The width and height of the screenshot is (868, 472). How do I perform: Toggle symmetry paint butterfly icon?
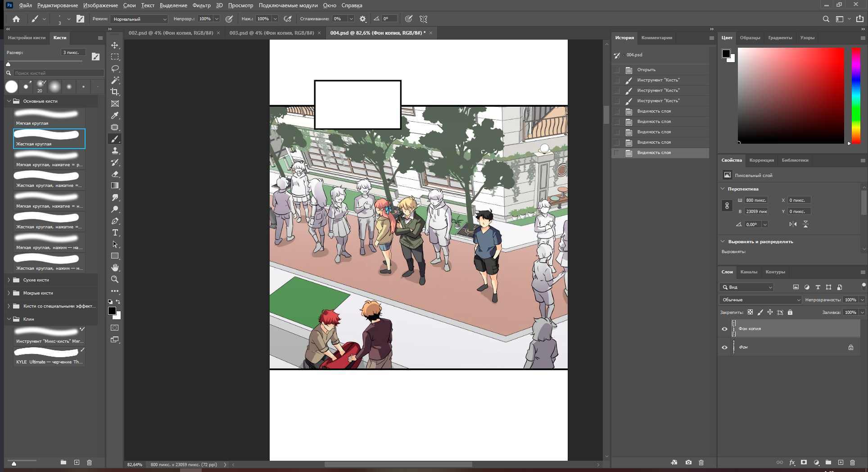(x=423, y=19)
